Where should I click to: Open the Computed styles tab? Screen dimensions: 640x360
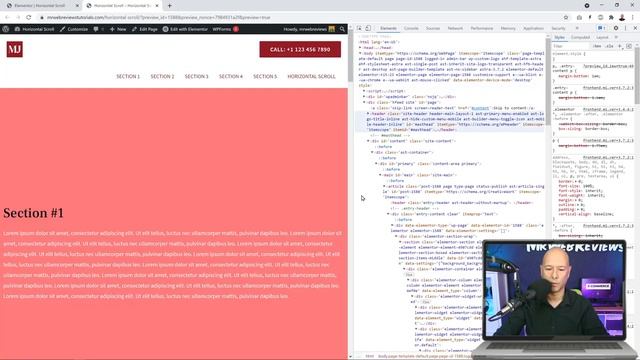pos(580,37)
